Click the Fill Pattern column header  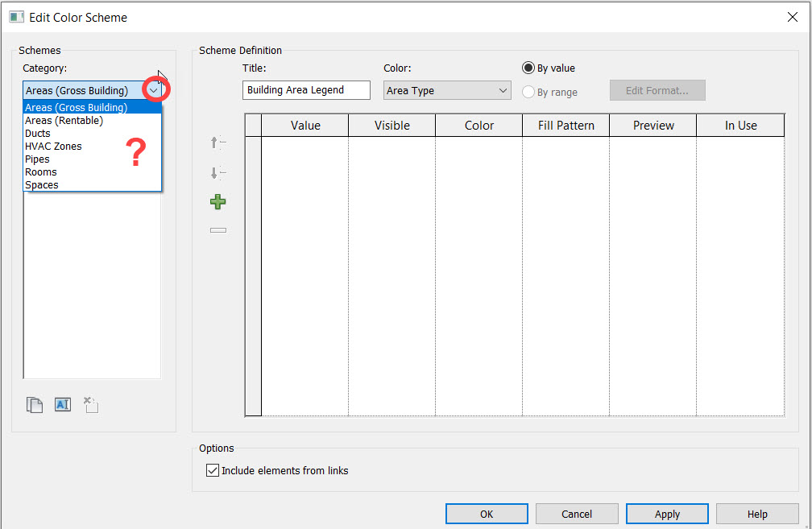point(565,125)
